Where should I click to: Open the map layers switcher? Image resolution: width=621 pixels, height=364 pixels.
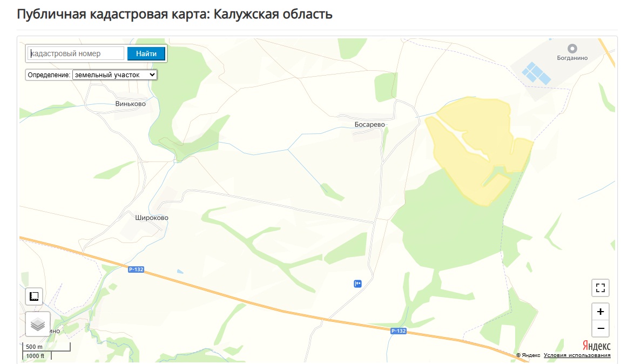click(x=37, y=324)
